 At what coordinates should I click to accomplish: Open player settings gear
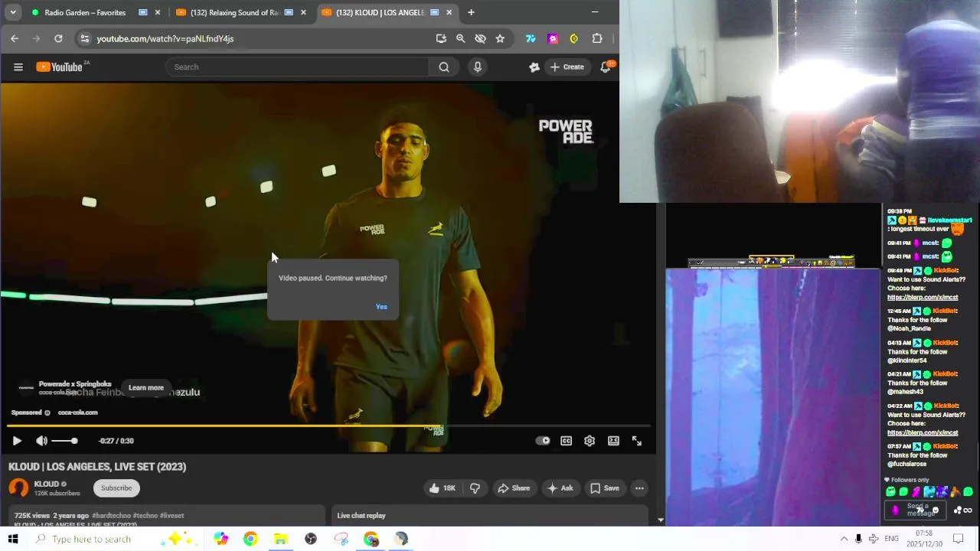coord(590,441)
